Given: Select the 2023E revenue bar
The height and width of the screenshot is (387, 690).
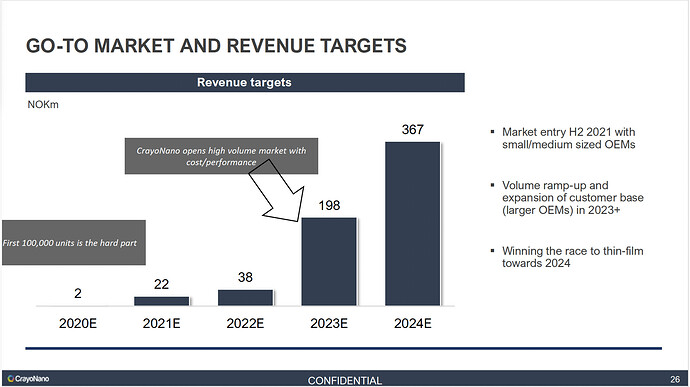Looking at the screenshot, I should tap(329, 262).
